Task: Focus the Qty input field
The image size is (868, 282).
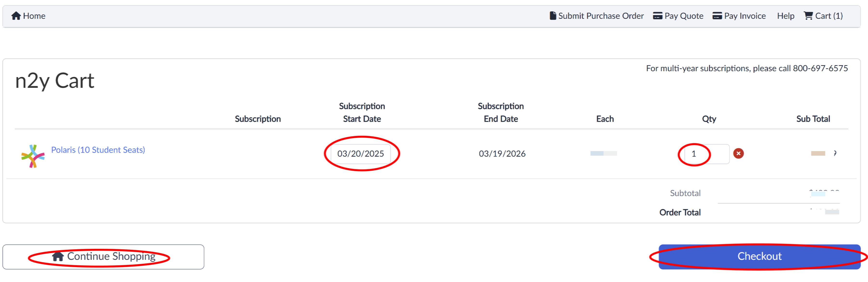Action: [x=707, y=154]
